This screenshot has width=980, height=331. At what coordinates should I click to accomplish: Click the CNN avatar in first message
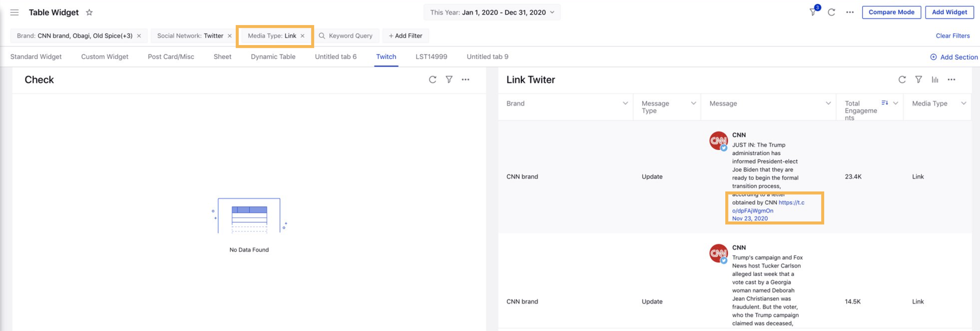tap(718, 141)
